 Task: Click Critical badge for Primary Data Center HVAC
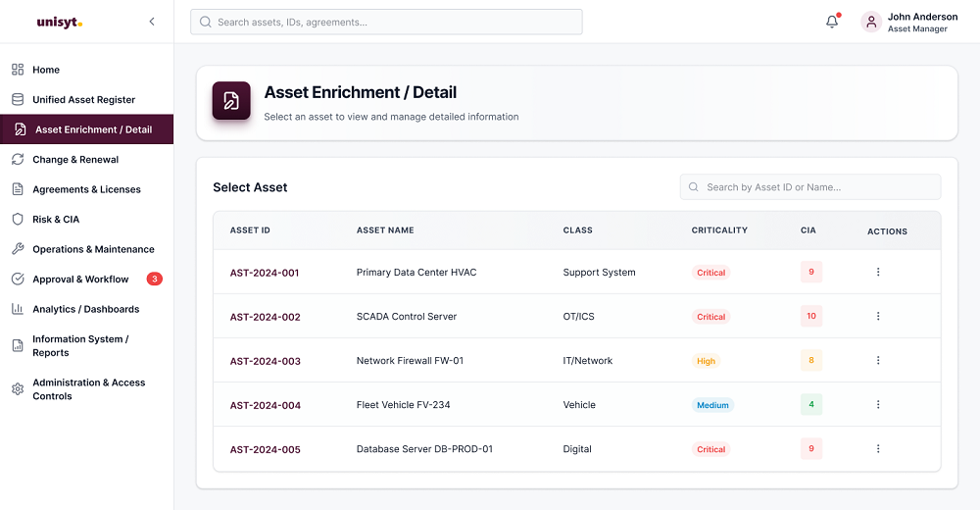pyautogui.click(x=711, y=273)
